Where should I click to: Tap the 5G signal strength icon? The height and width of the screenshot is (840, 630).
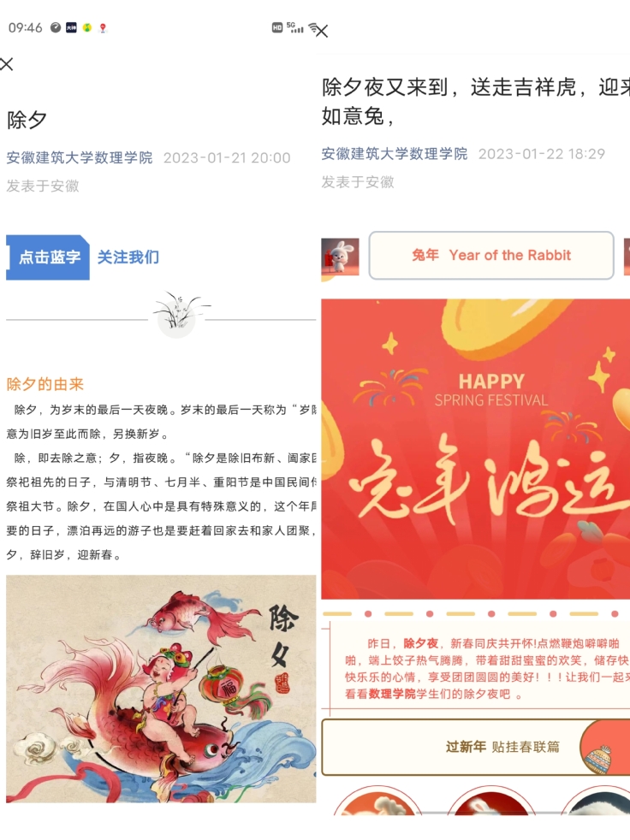tap(295, 27)
